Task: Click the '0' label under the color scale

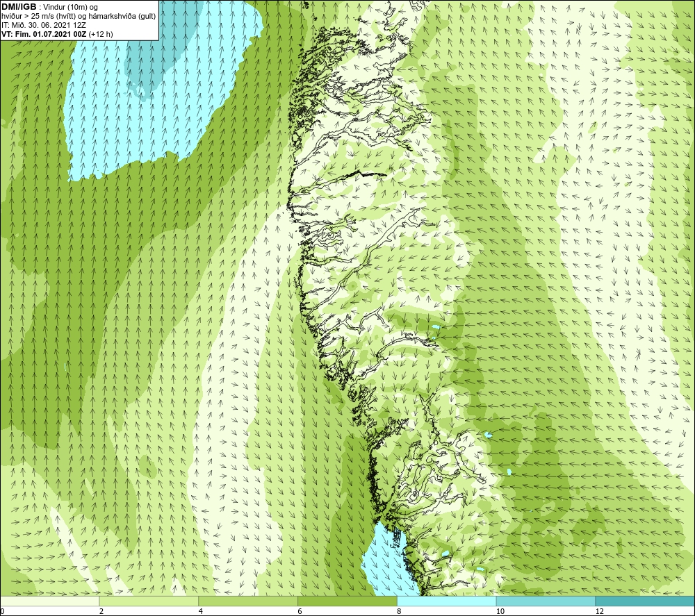Action: click(x=2, y=611)
